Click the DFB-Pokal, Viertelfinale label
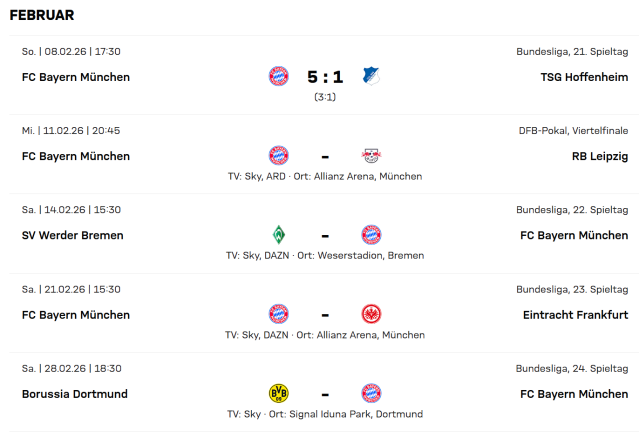The height and width of the screenshot is (437, 639). (x=573, y=130)
